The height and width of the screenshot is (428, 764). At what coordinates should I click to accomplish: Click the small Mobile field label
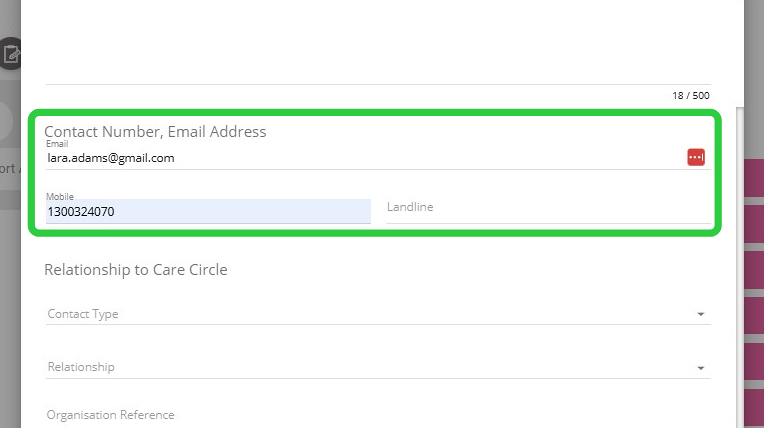(60, 197)
